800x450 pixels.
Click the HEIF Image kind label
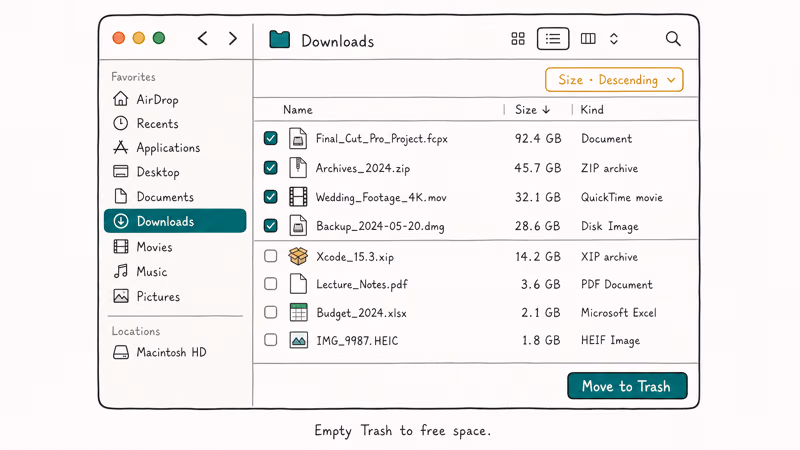tap(610, 340)
